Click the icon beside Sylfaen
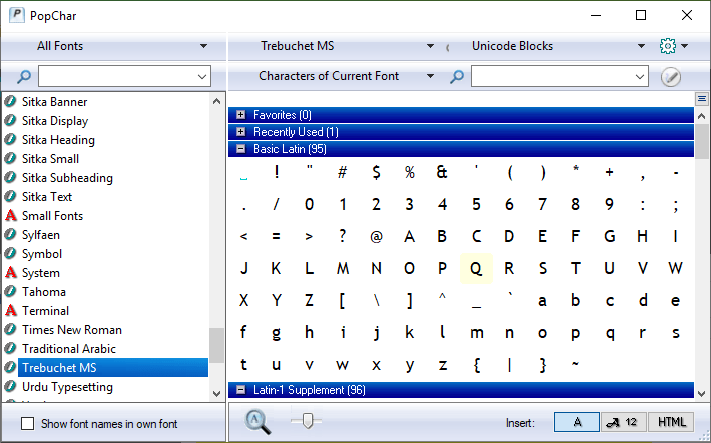 [10, 234]
